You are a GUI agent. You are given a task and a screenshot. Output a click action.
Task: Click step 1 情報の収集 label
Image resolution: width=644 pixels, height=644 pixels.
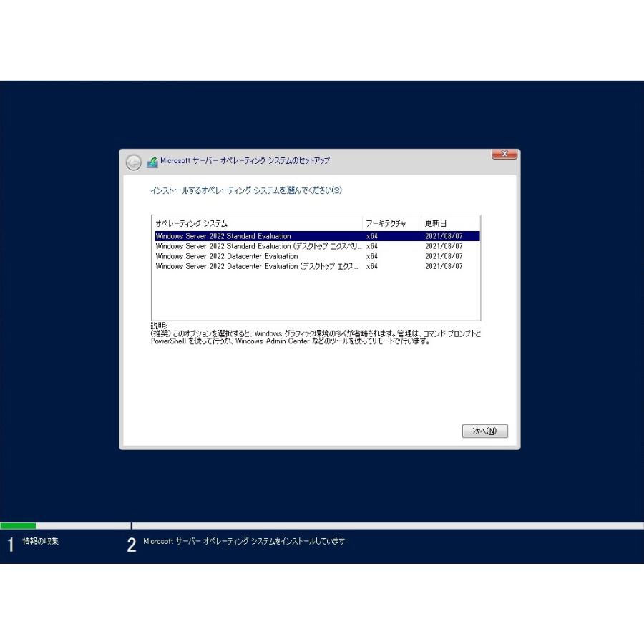point(40,541)
